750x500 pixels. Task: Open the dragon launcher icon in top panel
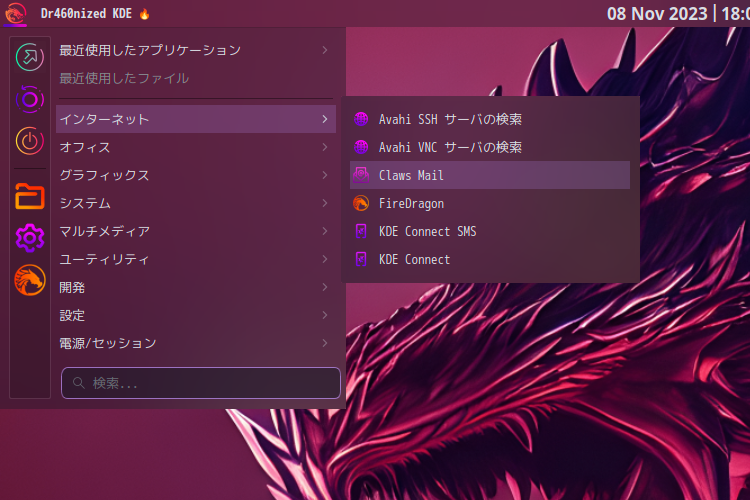[15, 13]
